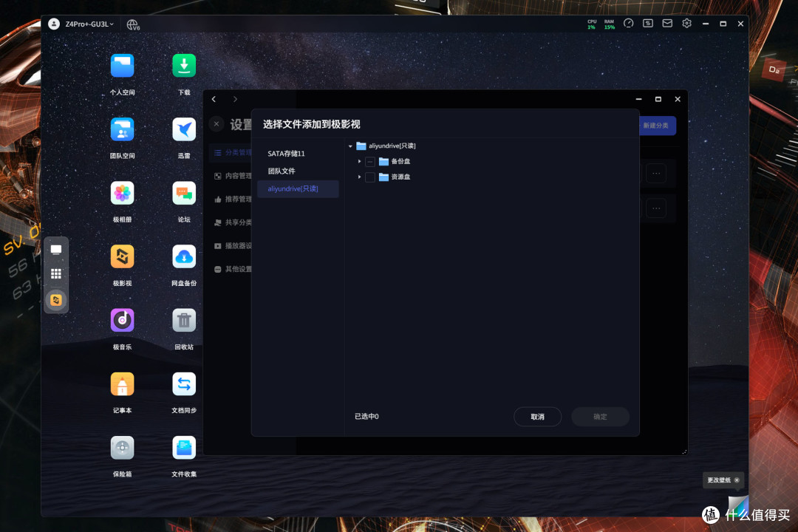Launch the 极音乐 music app
The image size is (798, 532).
pos(122,320)
